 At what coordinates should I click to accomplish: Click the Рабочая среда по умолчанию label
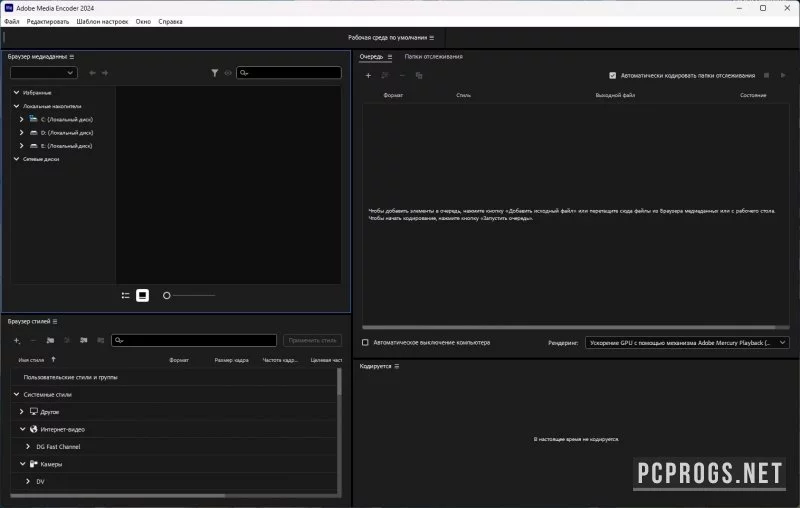[x=387, y=38]
